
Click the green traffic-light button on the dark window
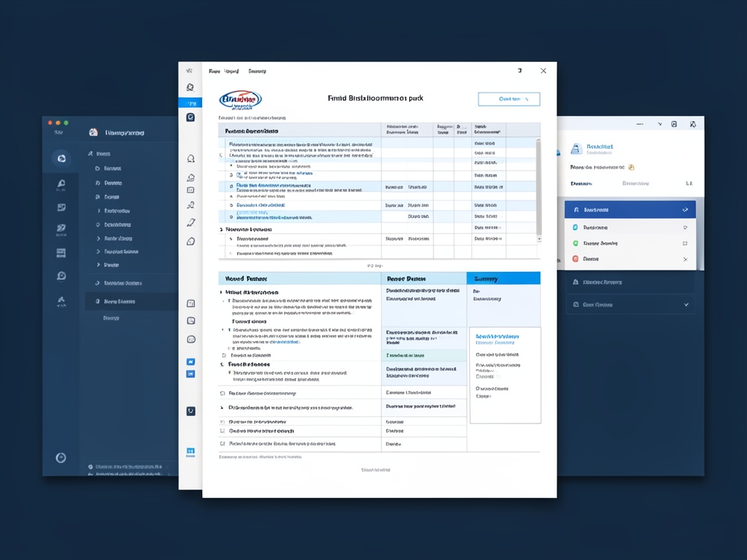66,122
